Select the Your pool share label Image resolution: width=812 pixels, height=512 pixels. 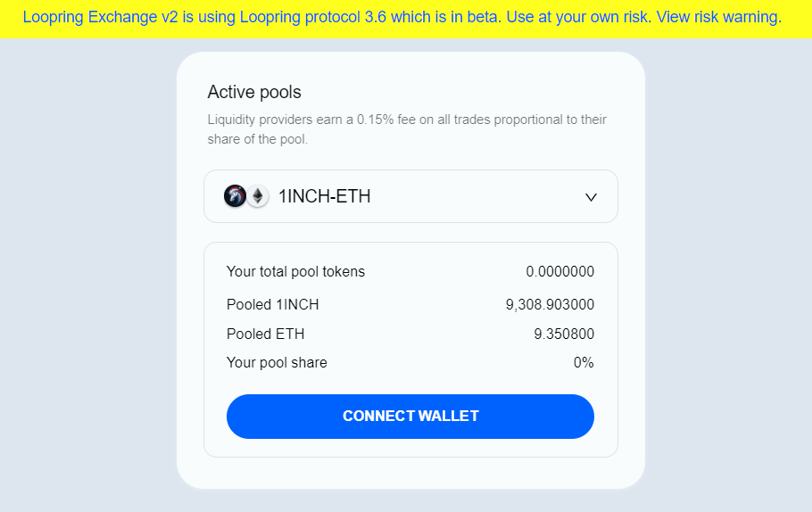pyautogui.click(x=277, y=362)
